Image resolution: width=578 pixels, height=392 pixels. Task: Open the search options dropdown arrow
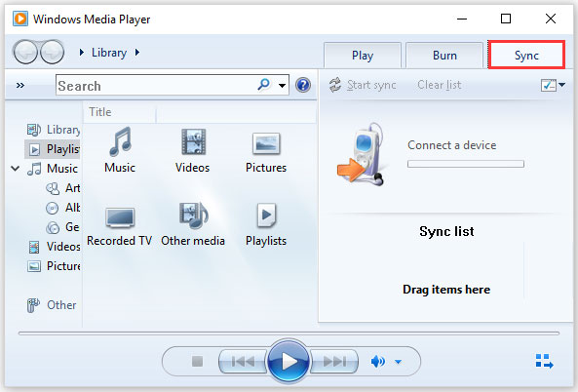tap(282, 86)
